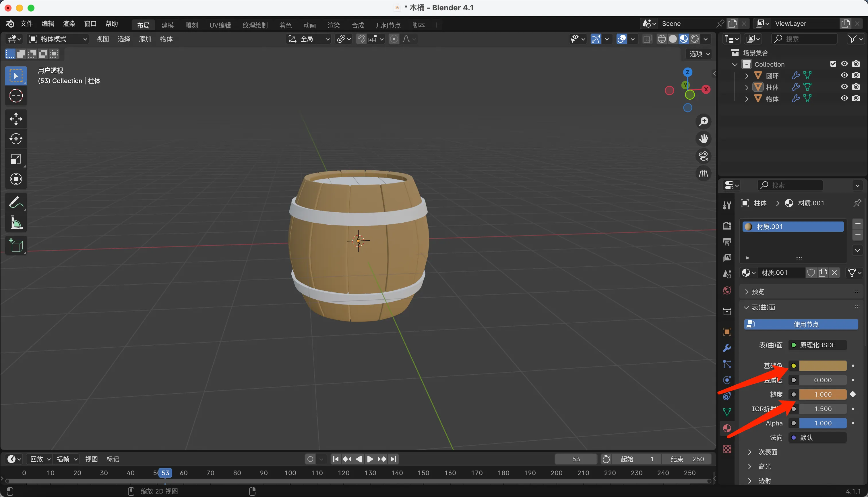The height and width of the screenshot is (497, 868).
Task: Expand the 柱体 tree item in outliner
Action: click(747, 87)
